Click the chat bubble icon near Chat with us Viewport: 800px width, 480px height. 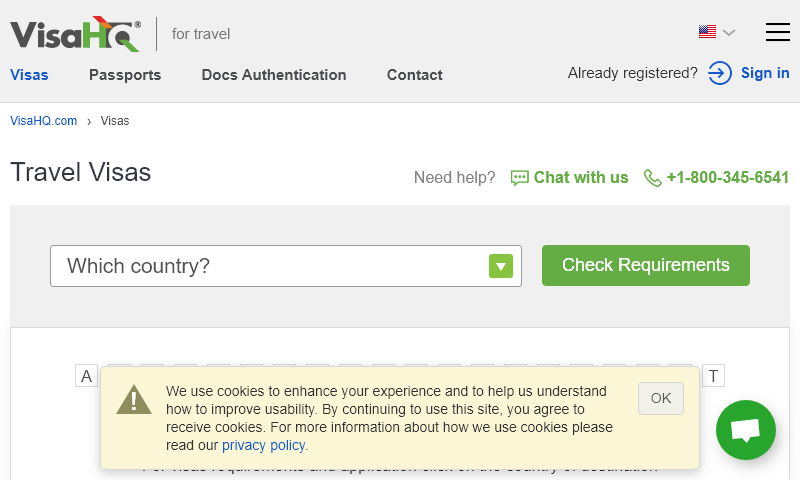519,178
